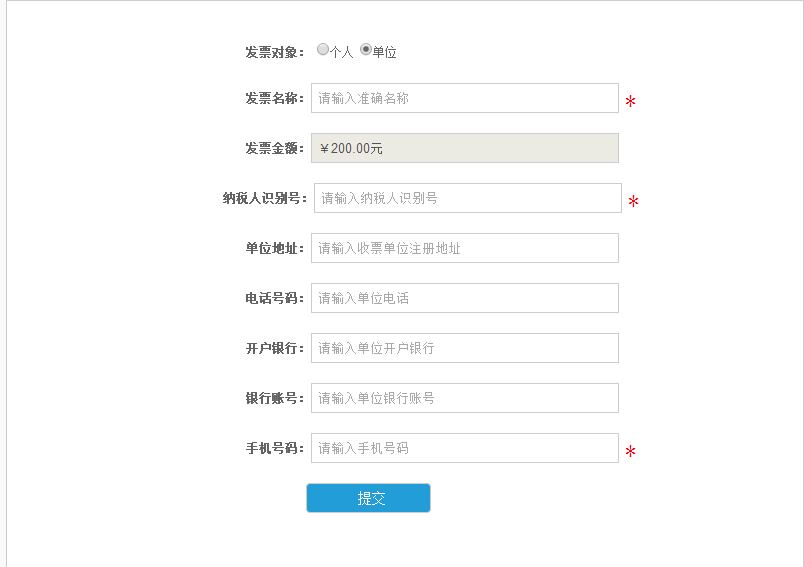Screen dimensions: 804x567
Task: Click the greyed 发票金额 ¥200.00元 field
Action: pos(465,148)
